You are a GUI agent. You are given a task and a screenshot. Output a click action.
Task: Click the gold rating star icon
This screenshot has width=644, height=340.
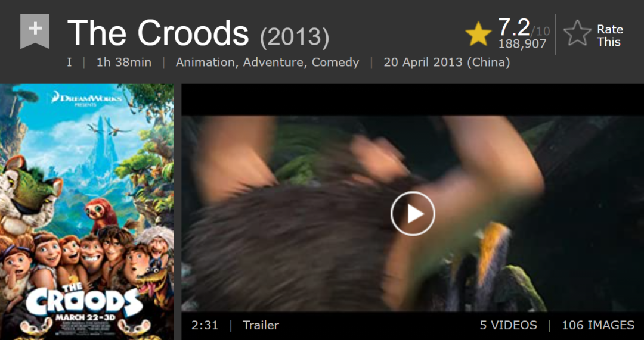pyautogui.click(x=478, y=34)
